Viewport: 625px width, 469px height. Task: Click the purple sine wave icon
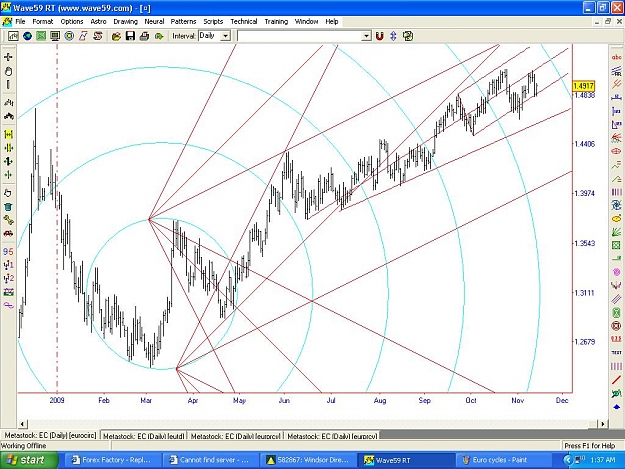pyautogui.click(x=8, y=305)
